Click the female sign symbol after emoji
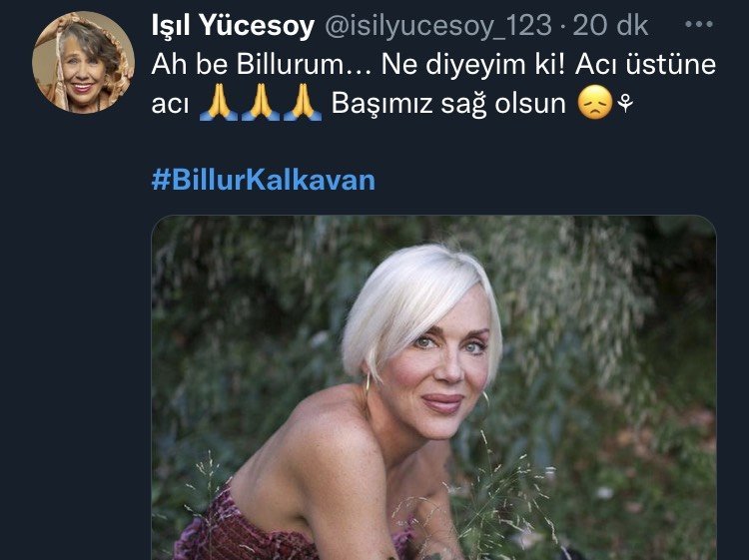Viewport: 749px width, 560px height. [625, 103]
